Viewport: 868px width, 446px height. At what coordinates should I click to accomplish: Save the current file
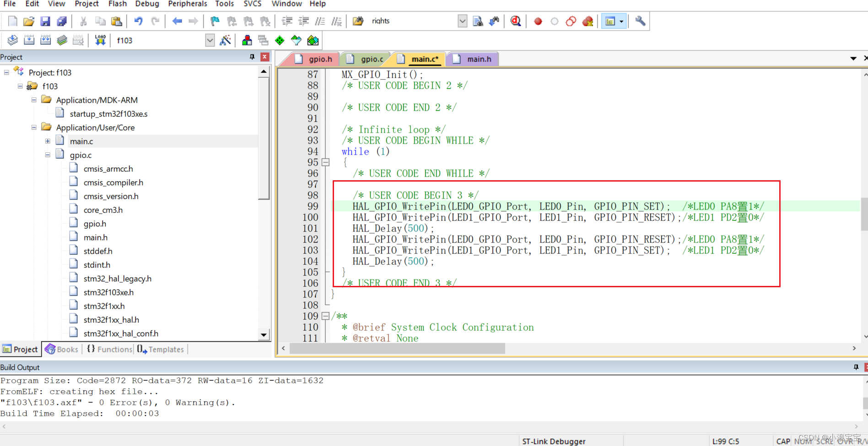(x=45, y=21)
